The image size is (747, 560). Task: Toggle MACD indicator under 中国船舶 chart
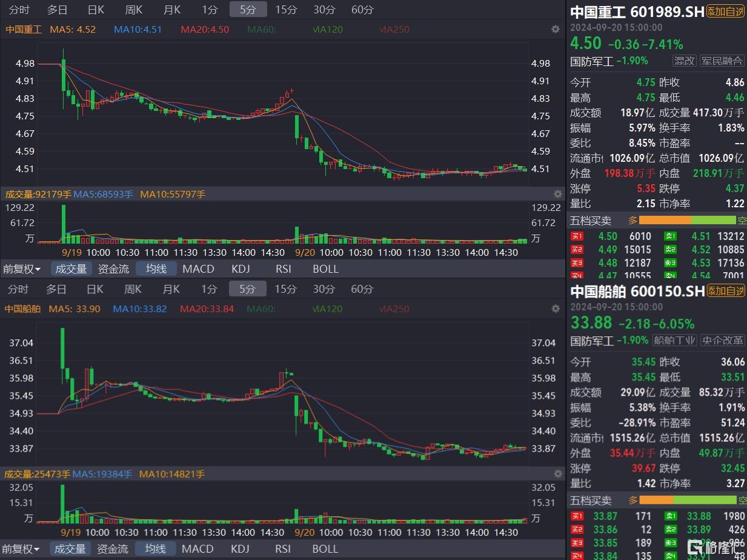(x=198, y=549)
